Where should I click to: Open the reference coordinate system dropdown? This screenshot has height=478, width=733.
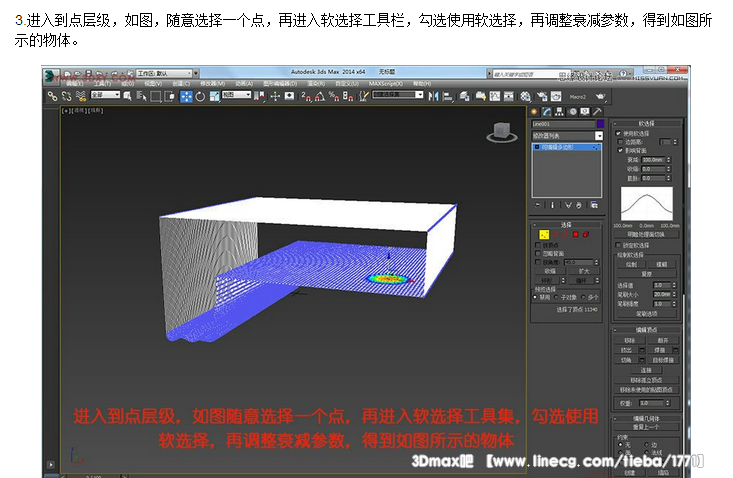(x=237, y=95)
